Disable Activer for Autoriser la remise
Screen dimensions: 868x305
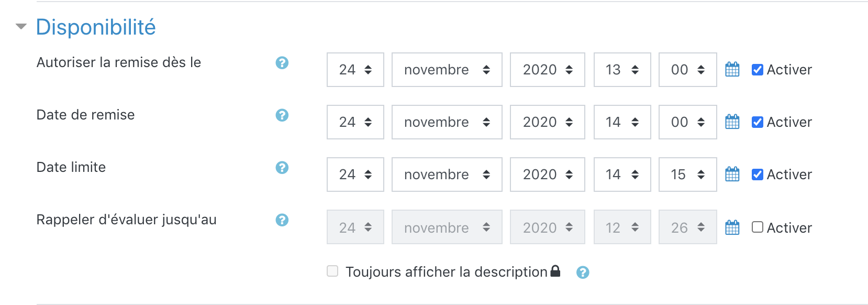point(757,70)
